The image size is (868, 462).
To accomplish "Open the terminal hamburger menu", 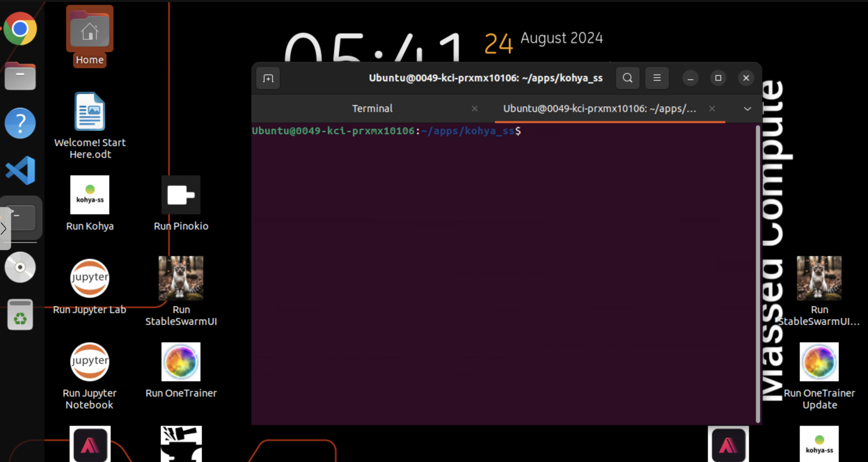I will [x=657, y=78].
